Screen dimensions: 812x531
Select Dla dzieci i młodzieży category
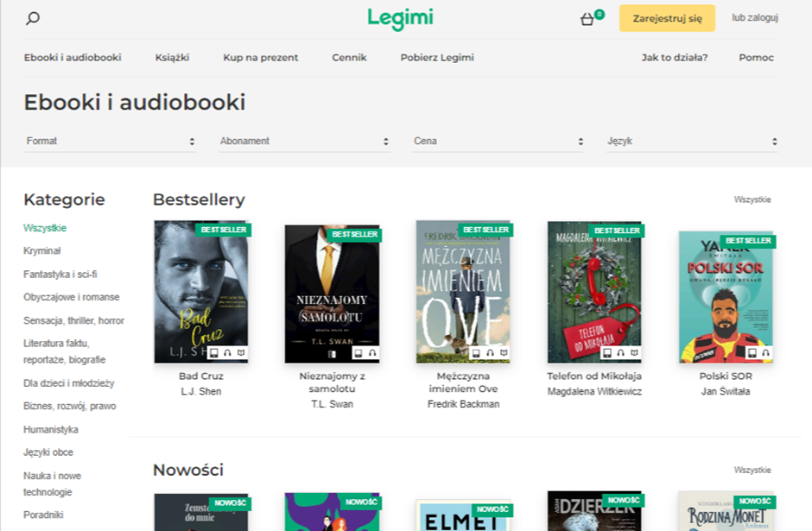click(x=69, y=383)
